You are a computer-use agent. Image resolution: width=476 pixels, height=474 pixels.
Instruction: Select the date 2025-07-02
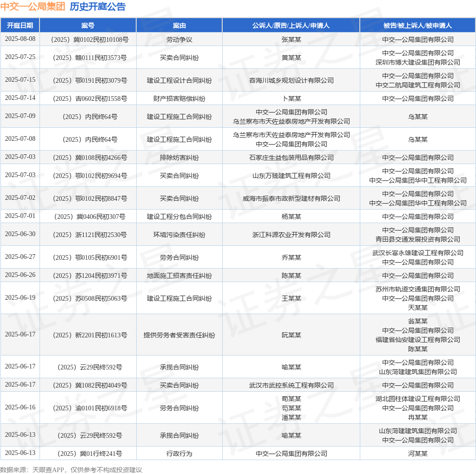pos(20,198)
